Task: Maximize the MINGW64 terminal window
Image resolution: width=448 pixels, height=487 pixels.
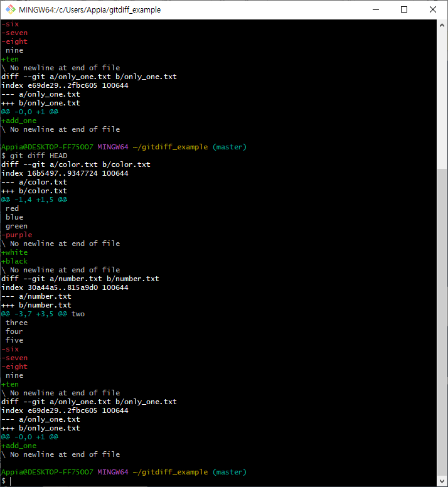Action: (x=404, y=9)
